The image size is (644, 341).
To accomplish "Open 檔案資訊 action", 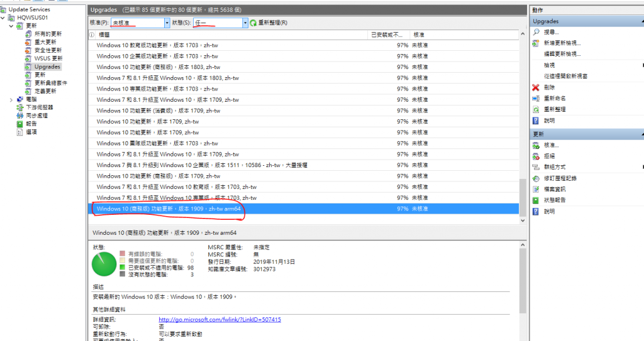I will (x=555, y=190).
